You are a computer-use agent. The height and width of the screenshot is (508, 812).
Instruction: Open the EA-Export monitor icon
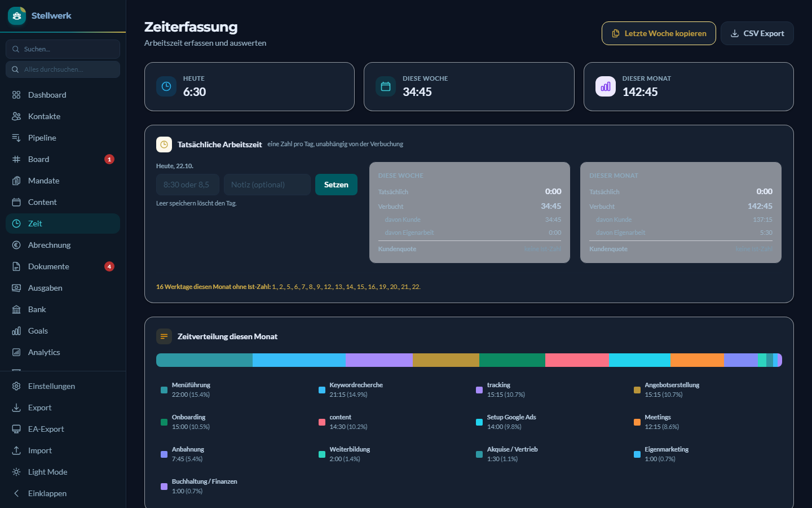click(x=16, y=429)
